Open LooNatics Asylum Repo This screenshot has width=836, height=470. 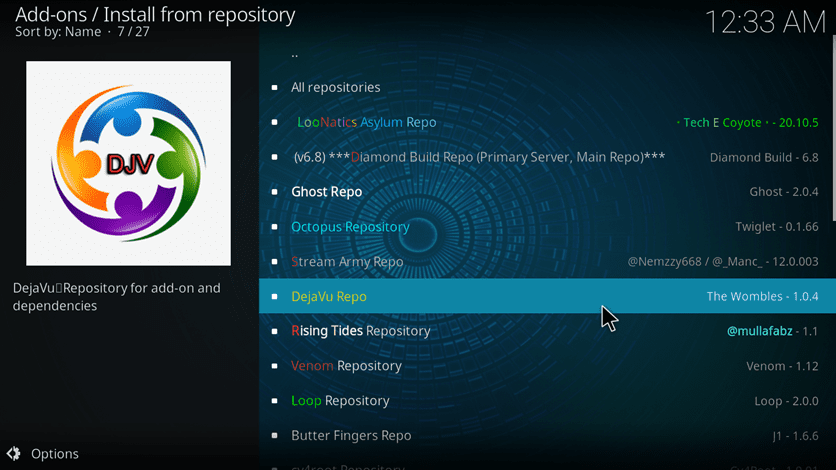tap(547, 122)
